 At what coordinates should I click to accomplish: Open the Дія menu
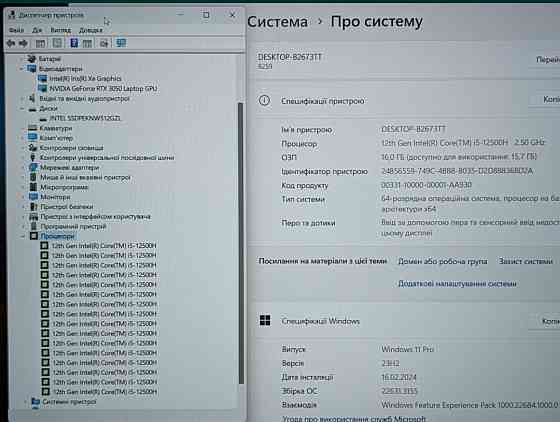(x=37, y=30)
